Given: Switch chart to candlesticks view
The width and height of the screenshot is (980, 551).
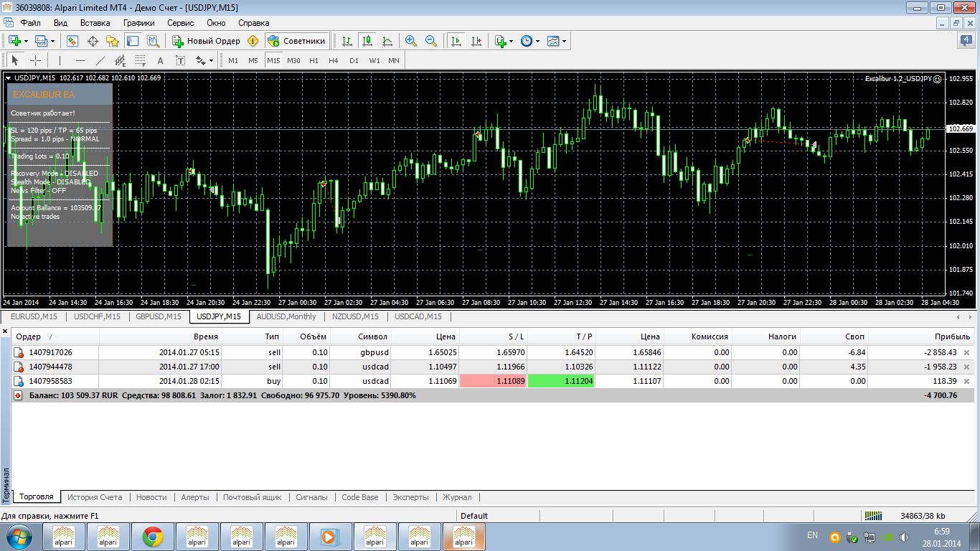Looking at the screenshot, I should (x=367, y=41).
